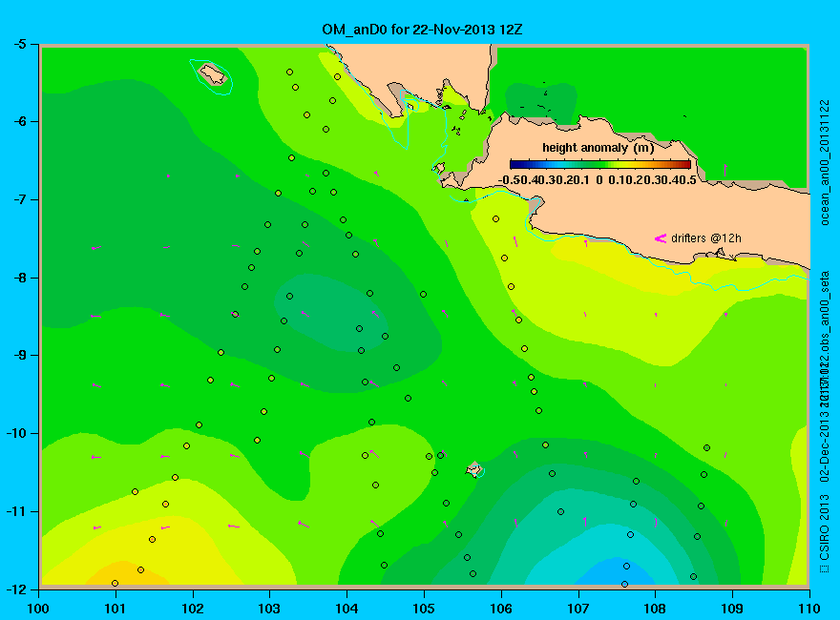Click the '0' tick label on colorbar

coord(598,180)
